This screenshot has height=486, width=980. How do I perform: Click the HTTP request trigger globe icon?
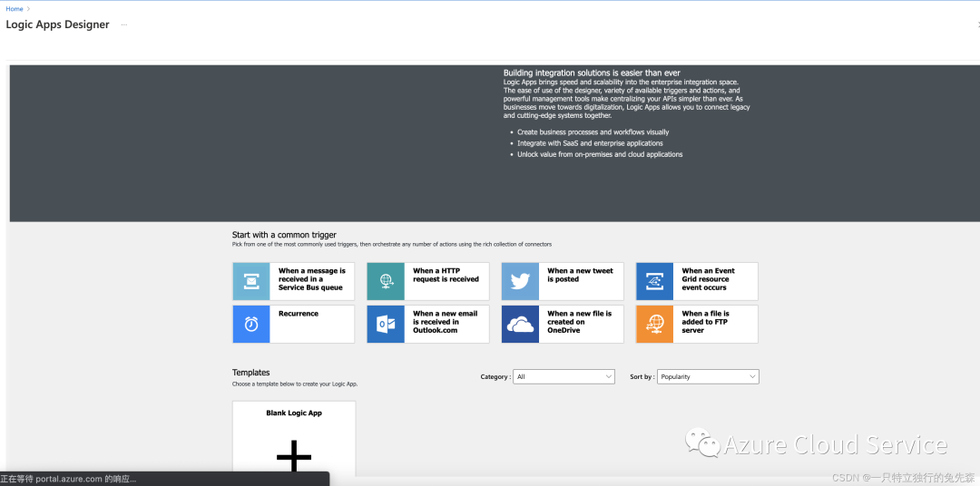(x=386, y=282)
